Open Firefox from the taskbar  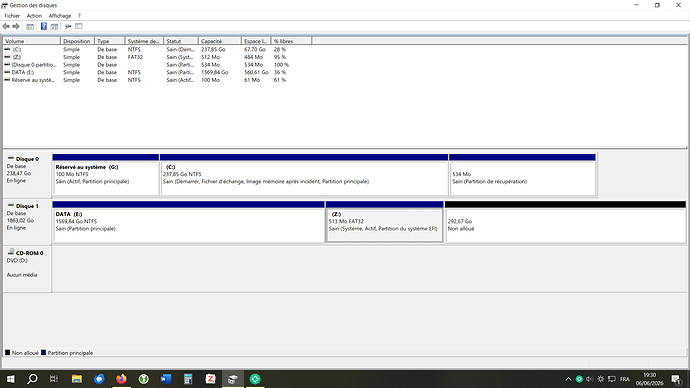(x=121, y=379)
